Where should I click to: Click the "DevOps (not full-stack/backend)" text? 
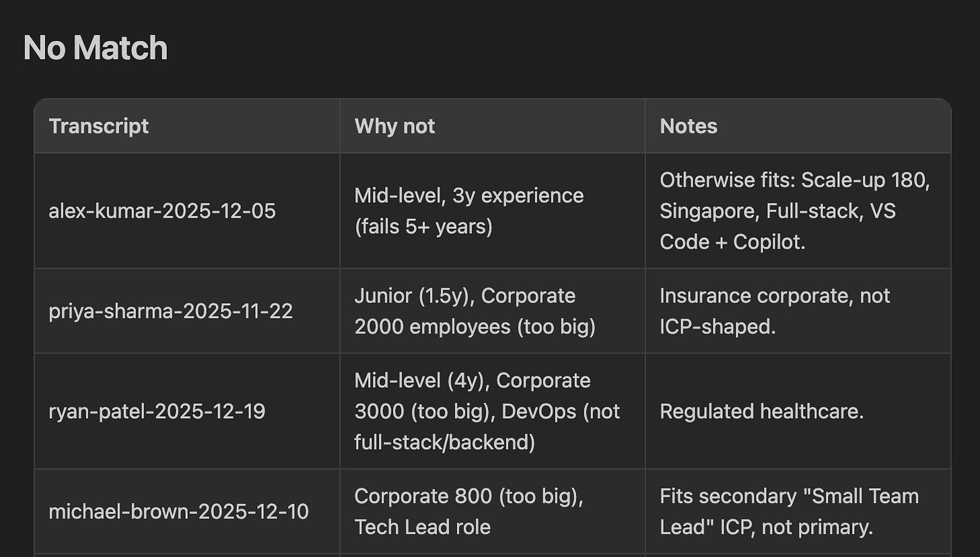[x=487, y=427]
